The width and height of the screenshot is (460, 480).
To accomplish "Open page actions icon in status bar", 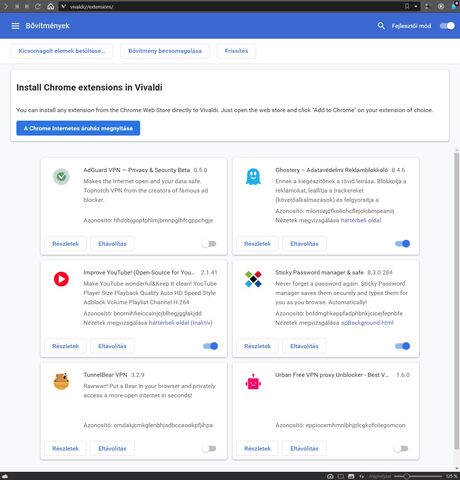I will click(362, 476).
